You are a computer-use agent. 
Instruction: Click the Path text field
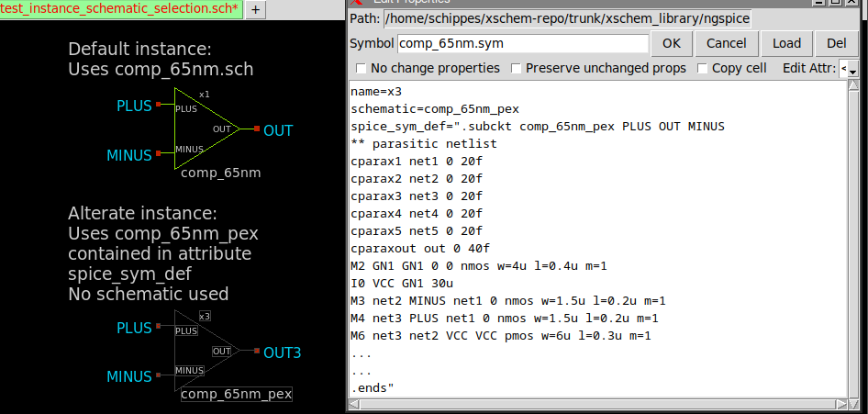567,18
